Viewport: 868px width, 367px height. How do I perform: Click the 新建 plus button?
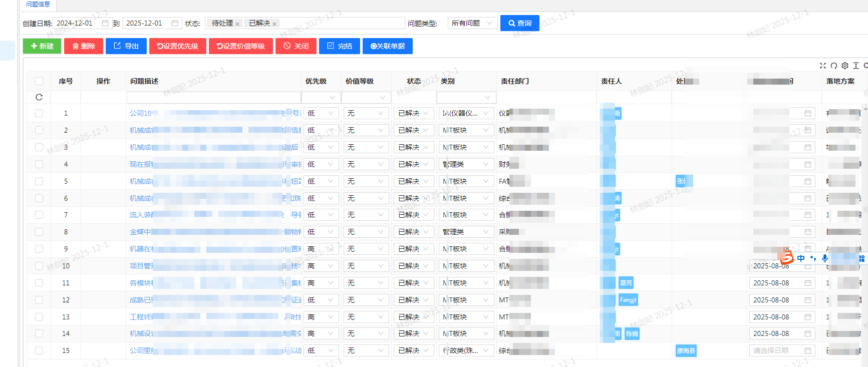click(x=42, y=46)
